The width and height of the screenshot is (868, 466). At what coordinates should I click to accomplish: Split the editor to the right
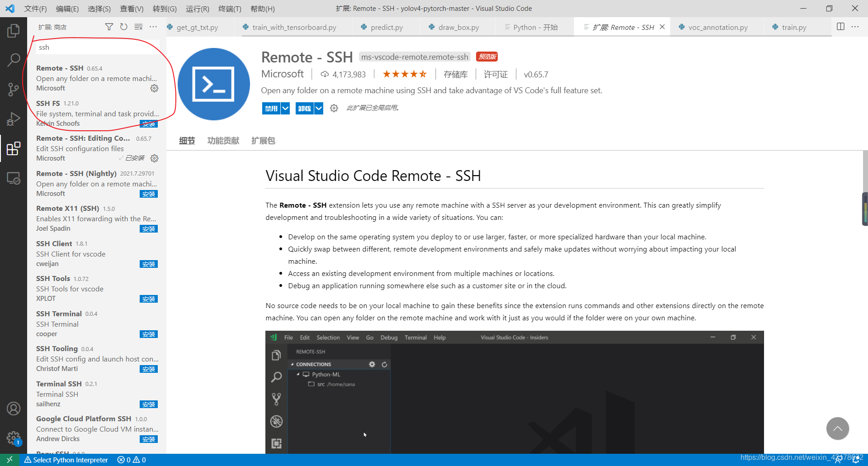(x=840, y=27)
